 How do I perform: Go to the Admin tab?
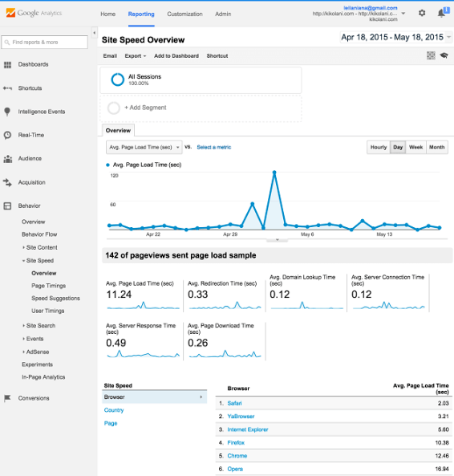(x=223, y=14)
